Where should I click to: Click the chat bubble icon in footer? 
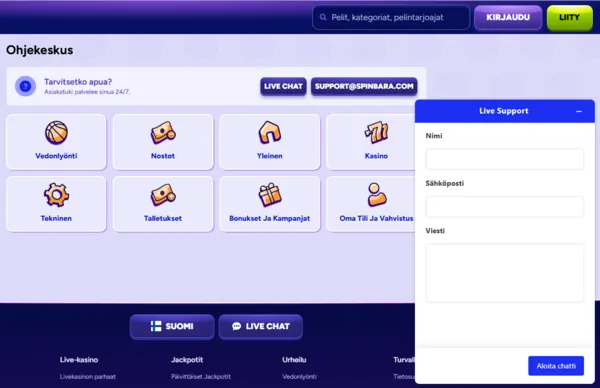pos(236,326)
